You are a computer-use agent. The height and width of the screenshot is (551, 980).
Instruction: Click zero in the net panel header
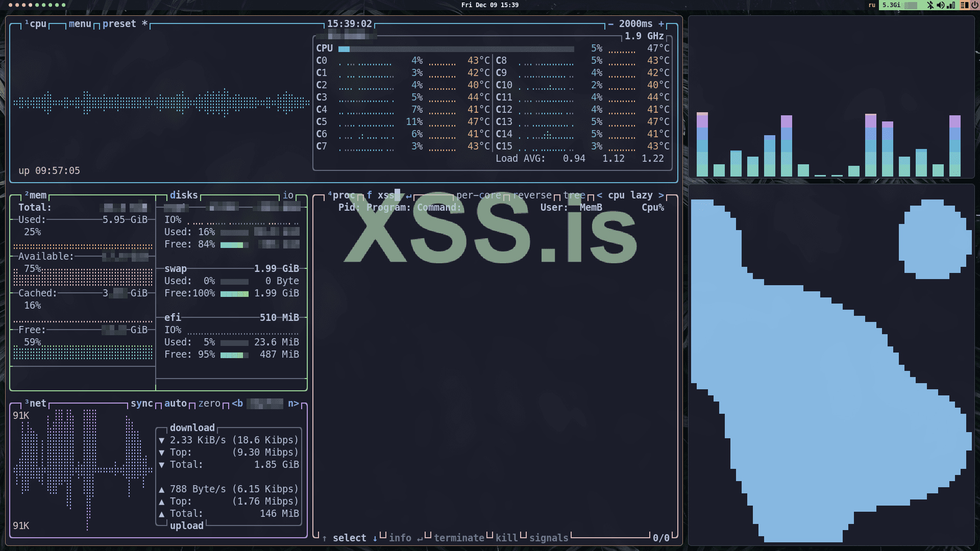pos(209,404)
